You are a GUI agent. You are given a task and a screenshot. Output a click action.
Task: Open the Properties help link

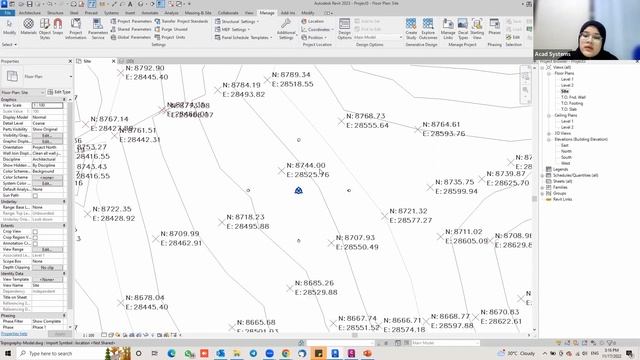14,334
